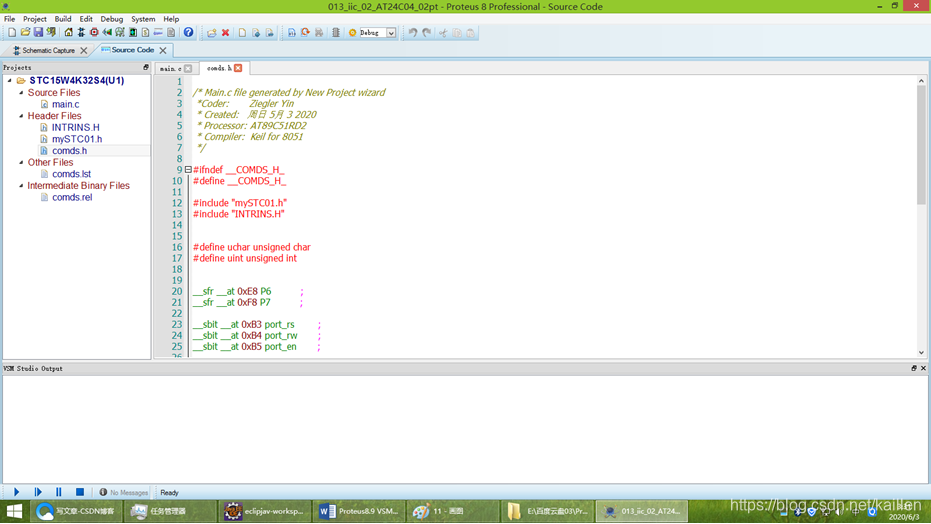931x524 pixels.
Task: Collapse the Source Files tree node
Action: pos(21,93)
